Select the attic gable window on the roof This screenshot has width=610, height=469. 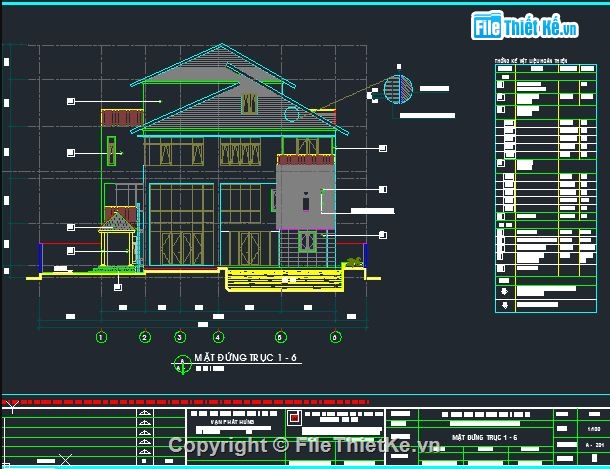[x=249, y=103]
